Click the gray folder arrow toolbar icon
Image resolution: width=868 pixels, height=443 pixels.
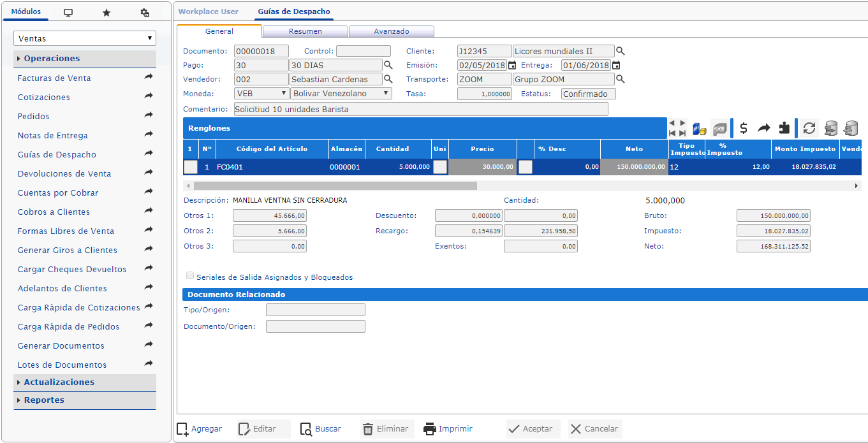pyautogui.click(x=720, y=128)
